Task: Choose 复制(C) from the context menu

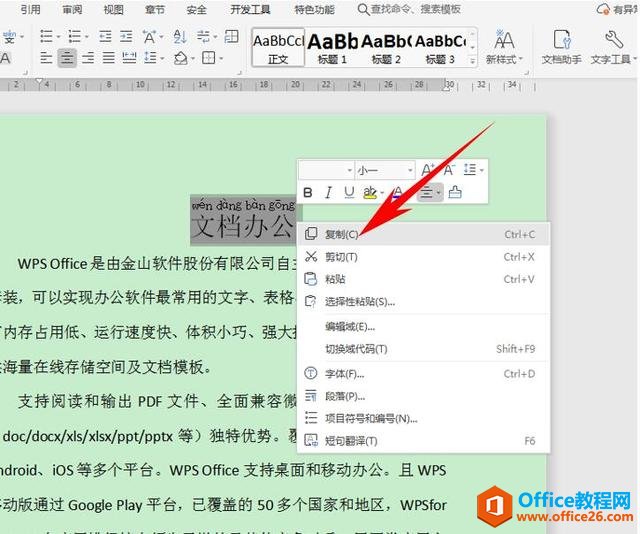Action: click(424, 234)
